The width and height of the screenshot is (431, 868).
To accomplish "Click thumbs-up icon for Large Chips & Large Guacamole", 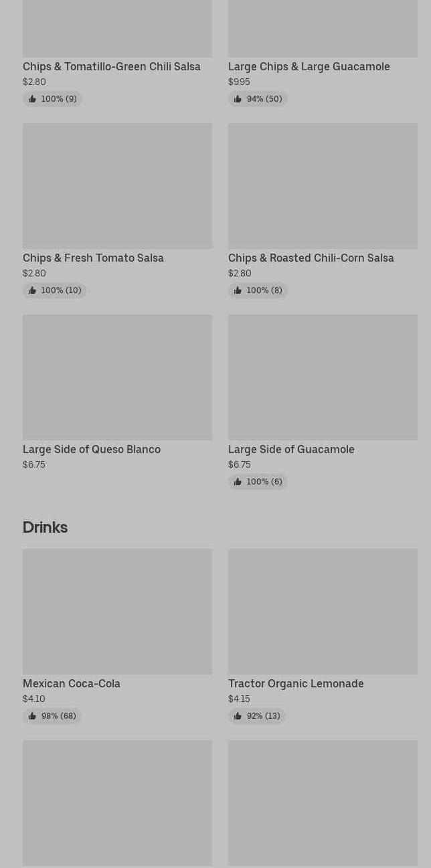I will pos(238,99).
